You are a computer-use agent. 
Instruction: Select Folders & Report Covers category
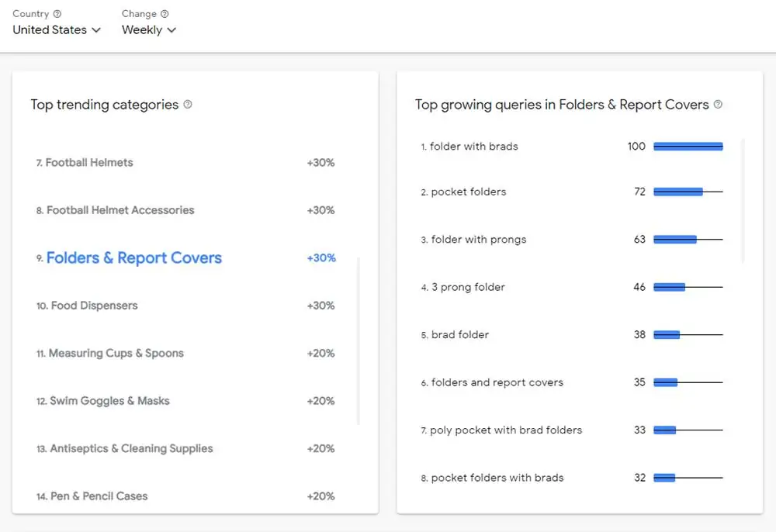pos(133,258)
